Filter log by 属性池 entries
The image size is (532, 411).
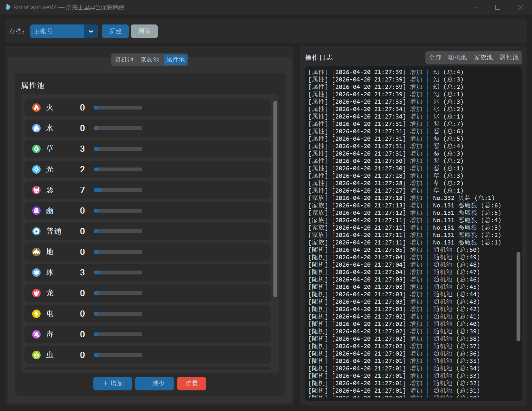(x=509, y=58)
